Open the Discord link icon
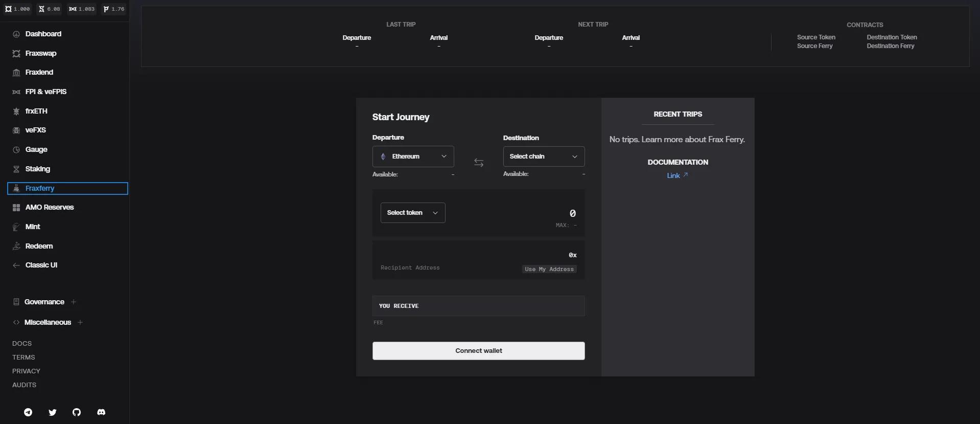Viewport: 980px width, 424px height. pyautogui.click(x=101, y=412)
